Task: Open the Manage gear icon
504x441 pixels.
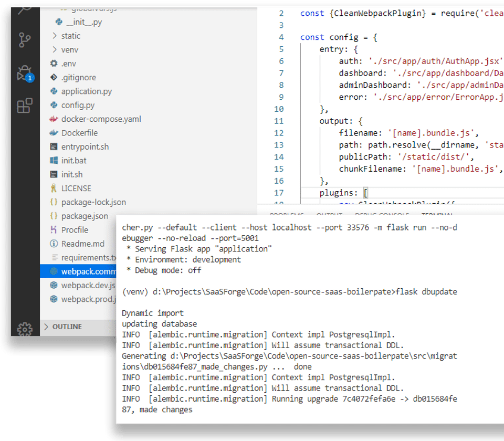Action: pos(25,329)
